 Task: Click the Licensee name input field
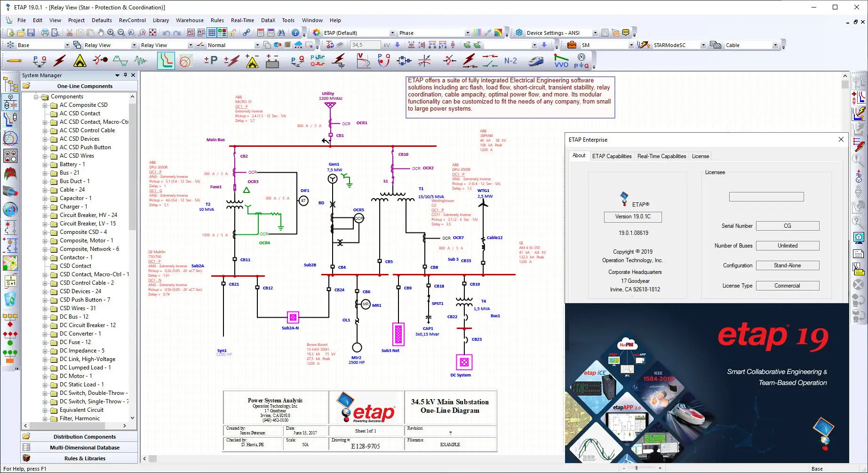click(x=766, y=197)
